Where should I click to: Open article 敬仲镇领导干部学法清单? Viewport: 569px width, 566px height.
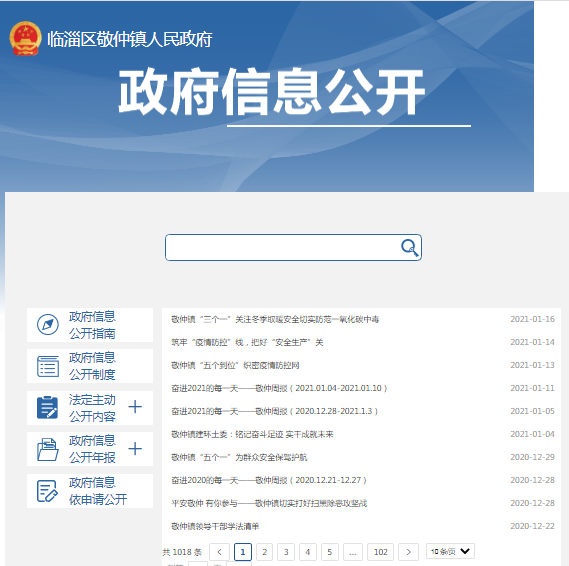pos(215,526)
